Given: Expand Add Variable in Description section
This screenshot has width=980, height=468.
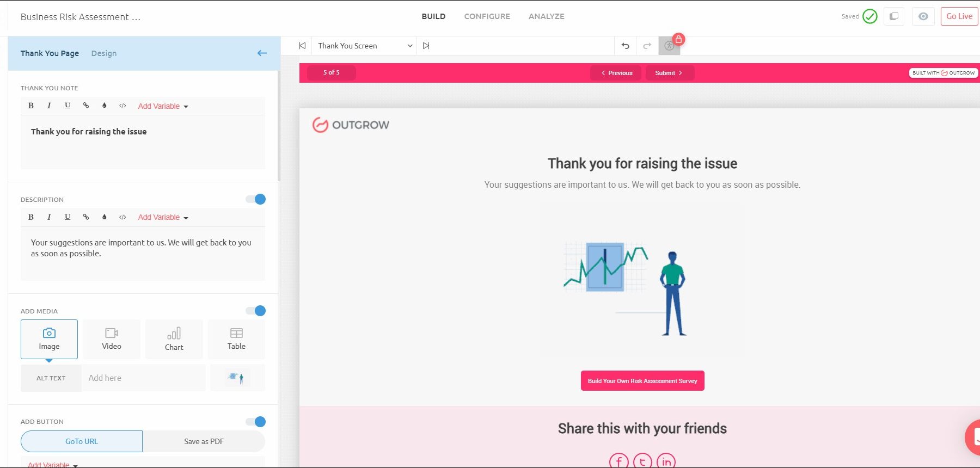Looking at the screenshot, I should (x=163, y=217).
